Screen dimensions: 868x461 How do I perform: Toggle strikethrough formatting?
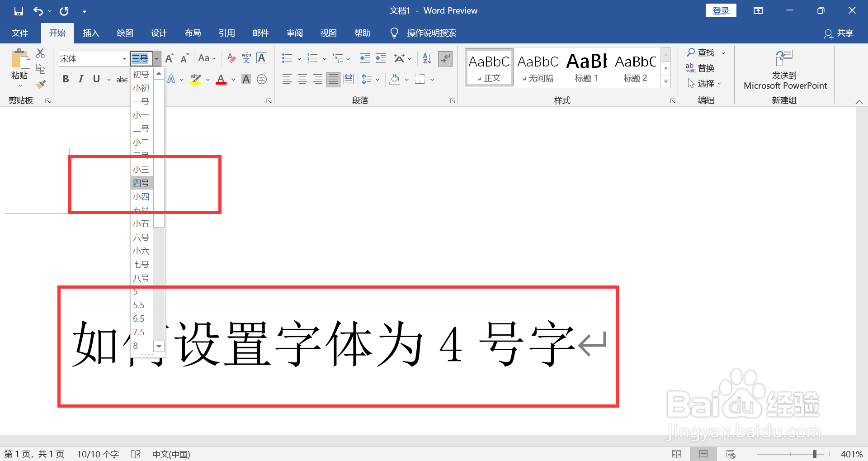[x=122, y=80]
